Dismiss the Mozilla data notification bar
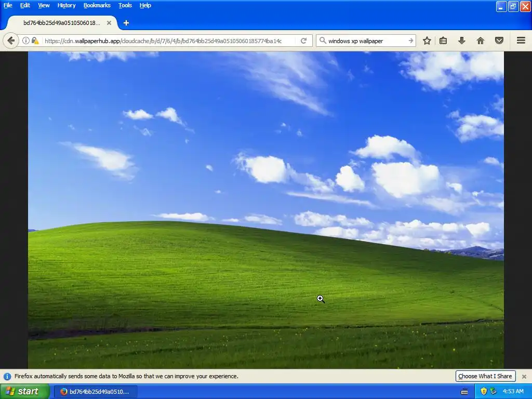This screenshot has width=532, height=399. click(524, 376)
